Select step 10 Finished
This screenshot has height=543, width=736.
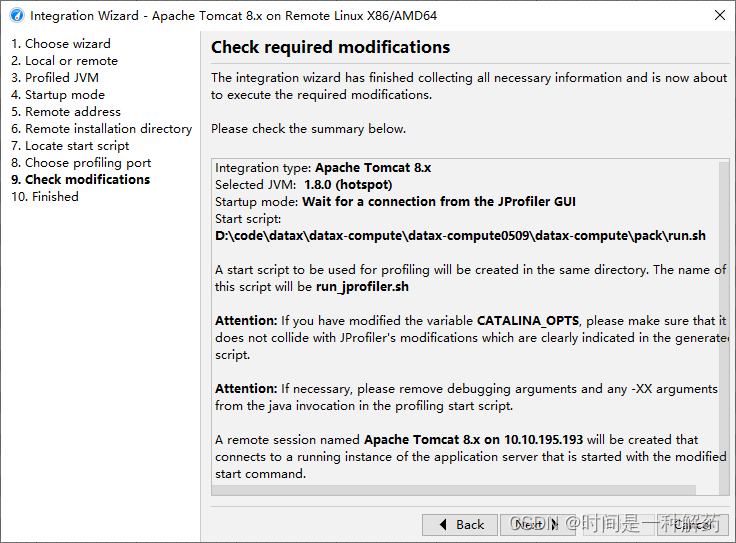45,197
